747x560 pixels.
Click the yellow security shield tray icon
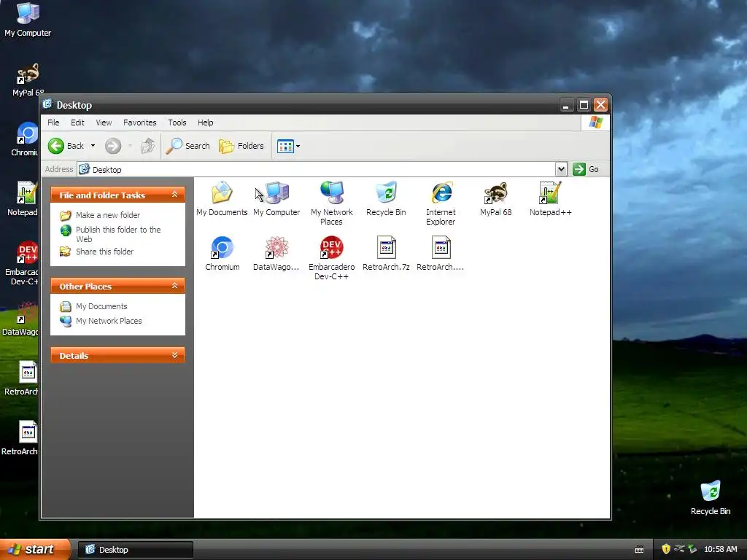666,549
